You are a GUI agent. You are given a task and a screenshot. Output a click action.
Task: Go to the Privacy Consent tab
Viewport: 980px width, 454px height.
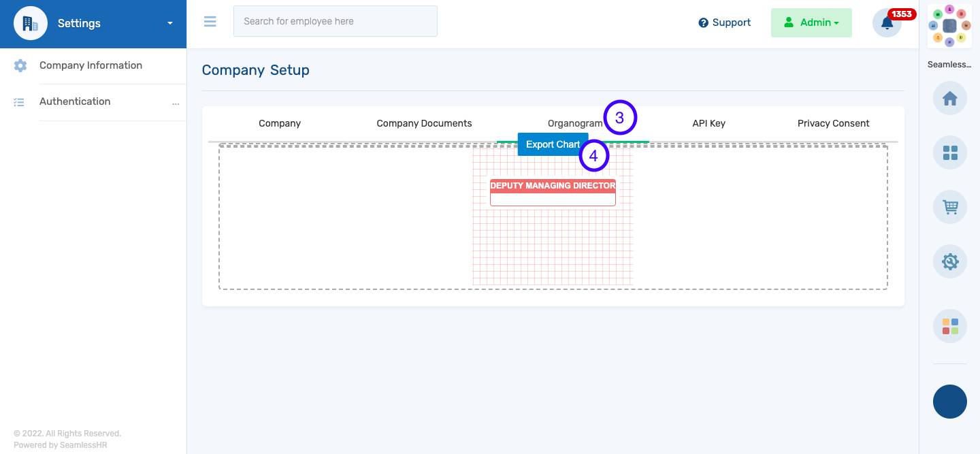[x=833, y=123]
